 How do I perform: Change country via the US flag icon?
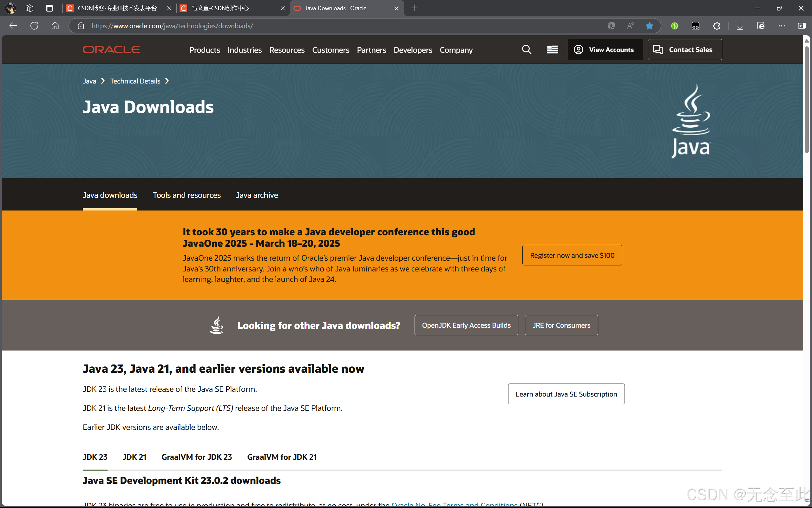(x=552, y=50)
